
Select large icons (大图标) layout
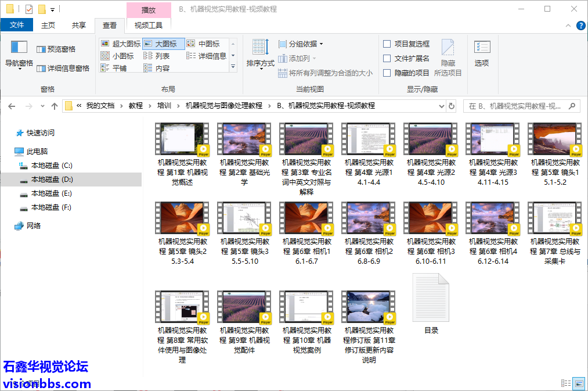164,44
